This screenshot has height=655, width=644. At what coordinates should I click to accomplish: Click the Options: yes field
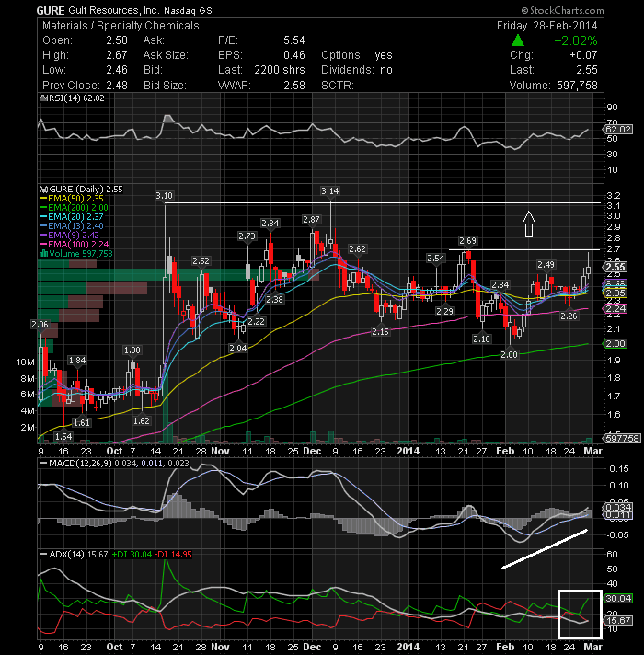coord(357,55)
